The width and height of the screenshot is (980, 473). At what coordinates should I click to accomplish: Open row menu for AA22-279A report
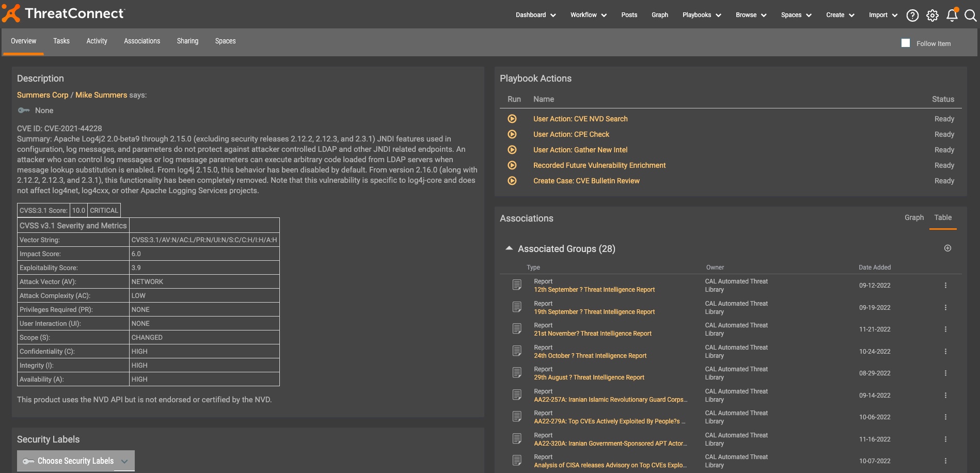pos(945,417)
